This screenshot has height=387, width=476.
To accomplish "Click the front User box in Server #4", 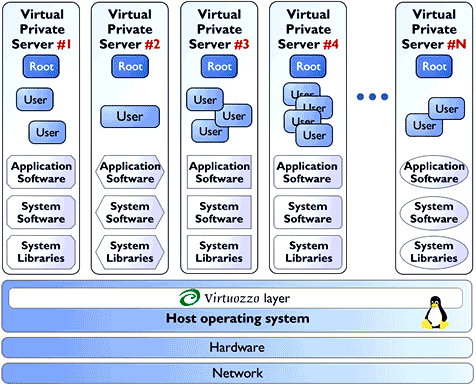I will coord(314,135).
